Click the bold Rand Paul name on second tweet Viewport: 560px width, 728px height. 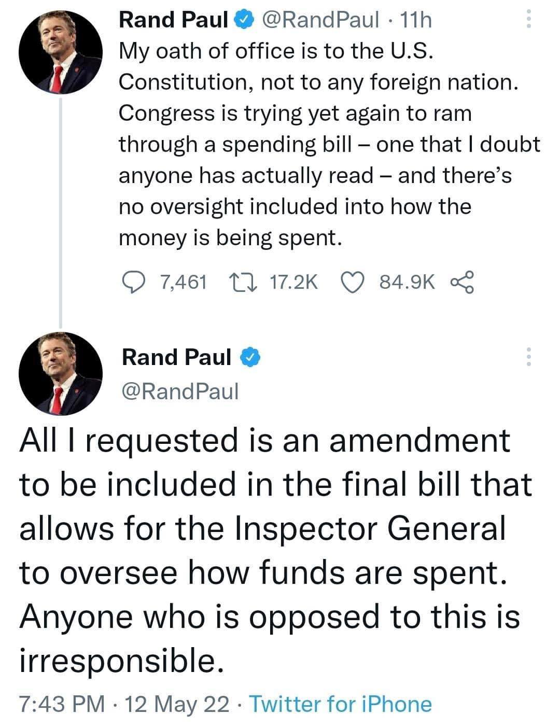coord(177,357)
